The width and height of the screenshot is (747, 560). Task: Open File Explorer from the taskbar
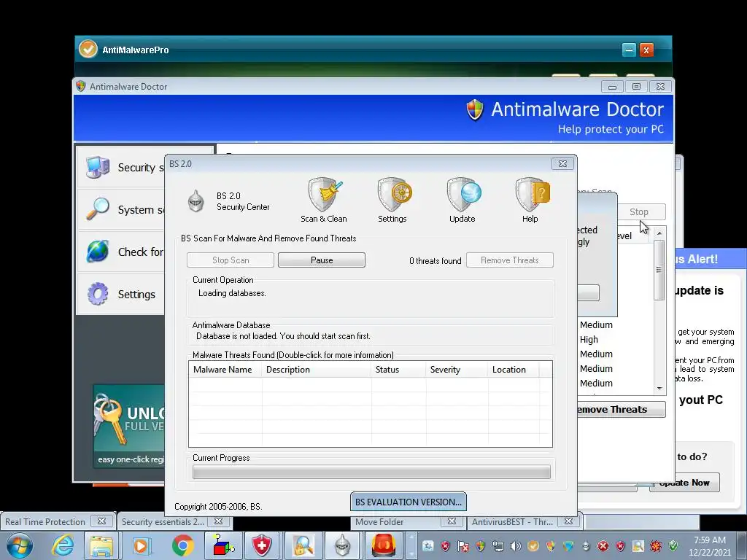tap(101, 545)
